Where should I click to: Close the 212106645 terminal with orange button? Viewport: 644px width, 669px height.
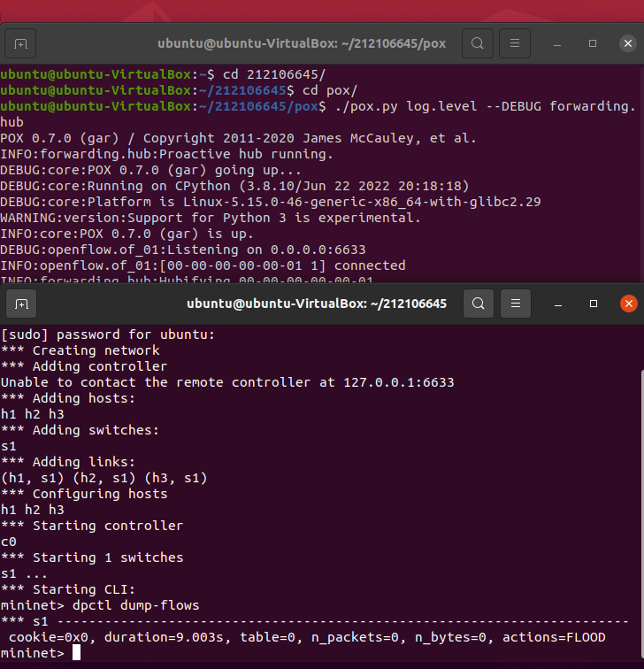(629, 304)
